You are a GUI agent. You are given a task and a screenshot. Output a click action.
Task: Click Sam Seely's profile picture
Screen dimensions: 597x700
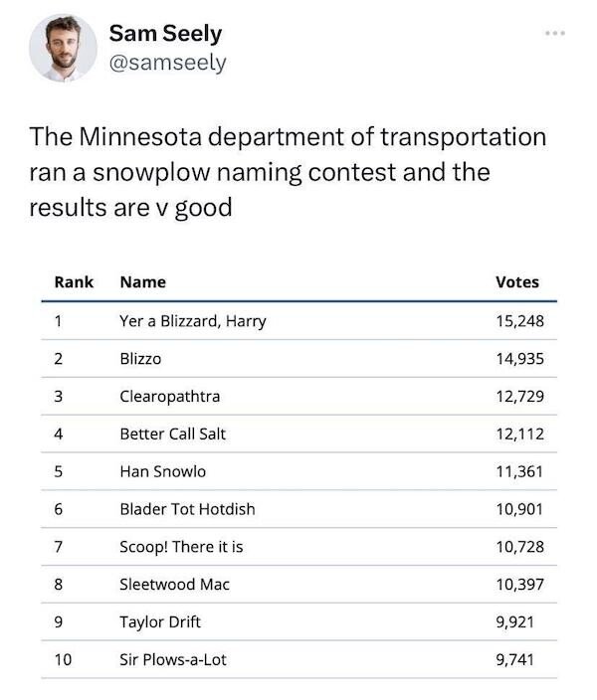[62, 47]
